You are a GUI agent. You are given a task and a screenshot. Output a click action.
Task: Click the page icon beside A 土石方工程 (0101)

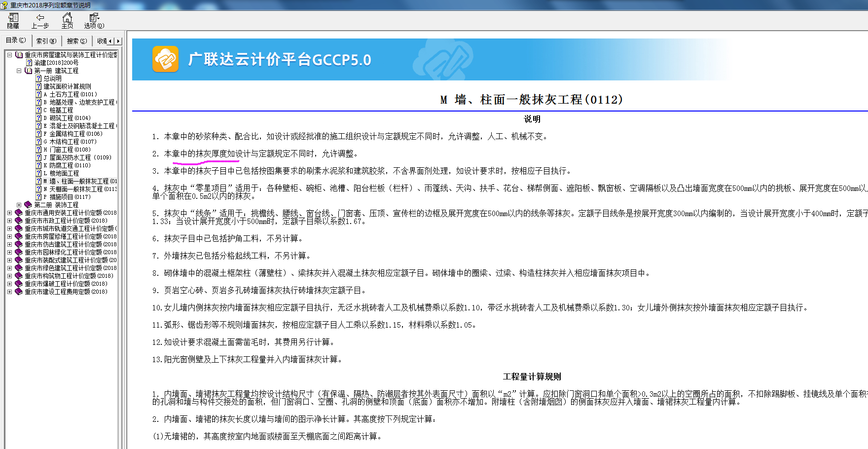pyautogui.click(x=38, y=94)
